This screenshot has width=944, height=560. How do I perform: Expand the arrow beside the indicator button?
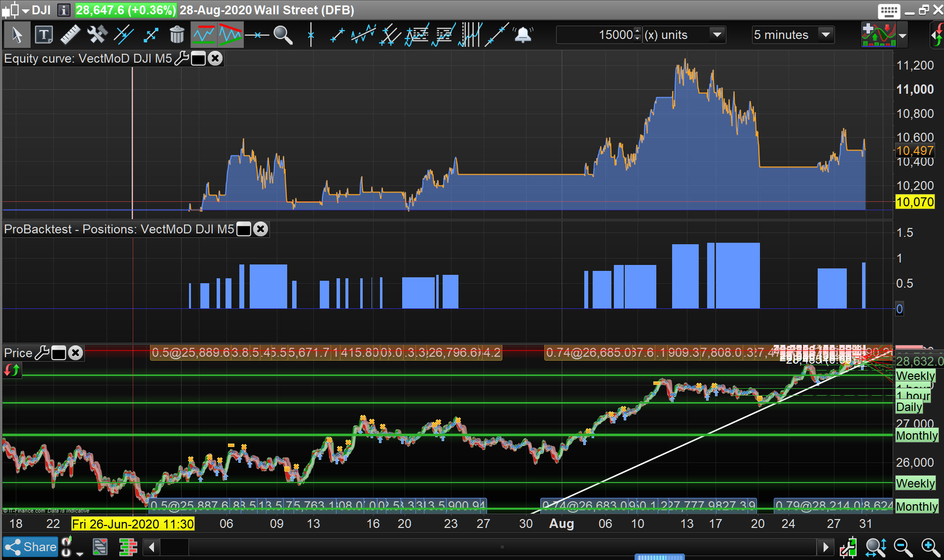tap(903, 36)
